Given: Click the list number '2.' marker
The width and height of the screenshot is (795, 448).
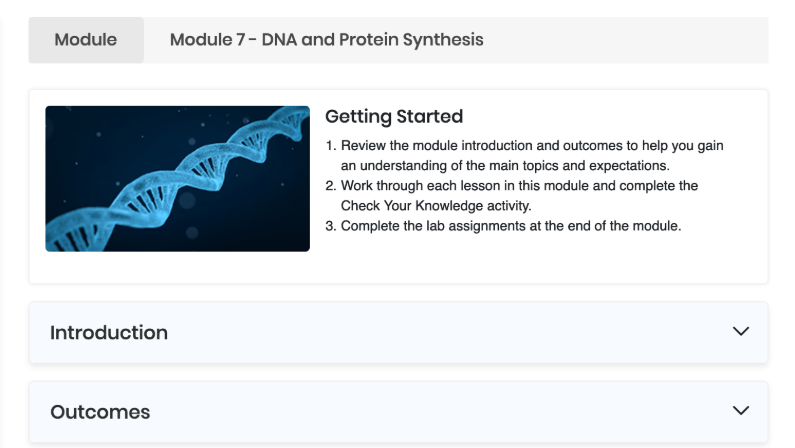Looking at the screenshot, I should point(331,186).
